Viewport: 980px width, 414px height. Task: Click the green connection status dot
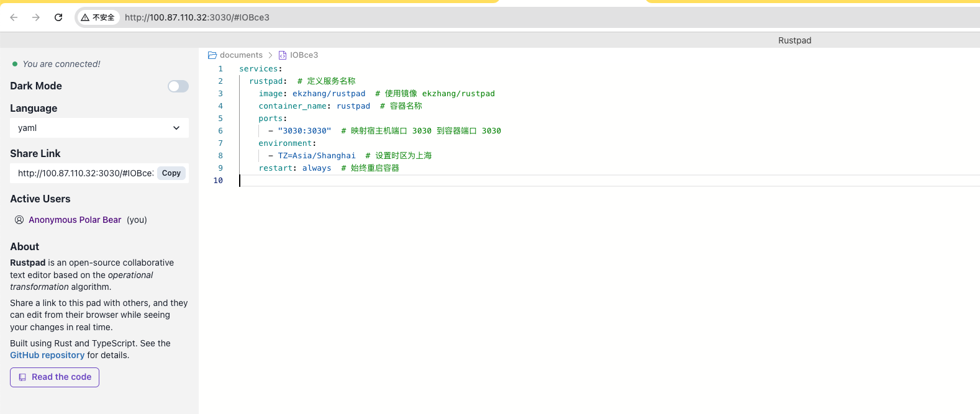pos(15,64)
